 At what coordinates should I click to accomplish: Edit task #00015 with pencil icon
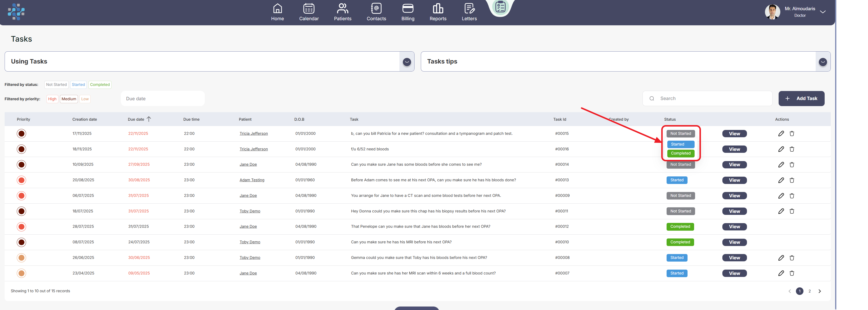[x=781, y=134]
